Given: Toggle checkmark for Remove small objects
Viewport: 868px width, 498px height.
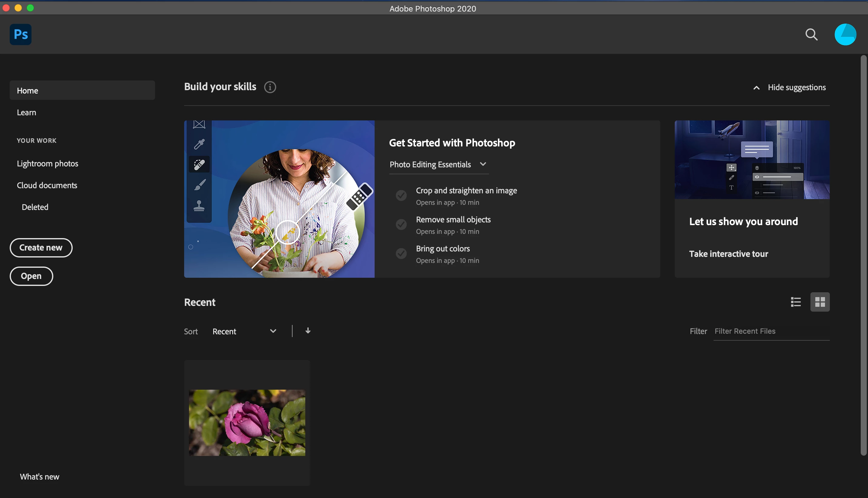Looking at the screenshot, I should 401,224.
